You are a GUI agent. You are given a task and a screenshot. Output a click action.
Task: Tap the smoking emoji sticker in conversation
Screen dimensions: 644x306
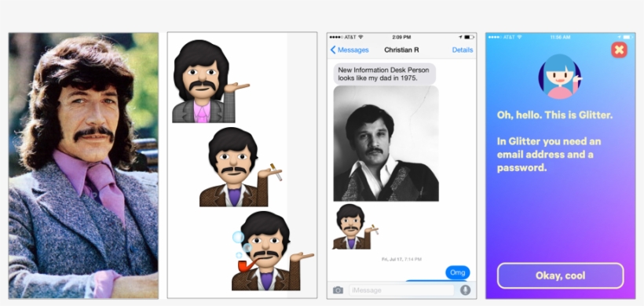pyautogui.click(x=355, y=227)
